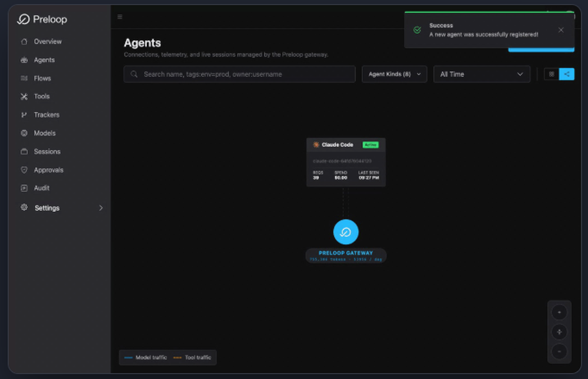Open Models in sidebar menu

45,133
